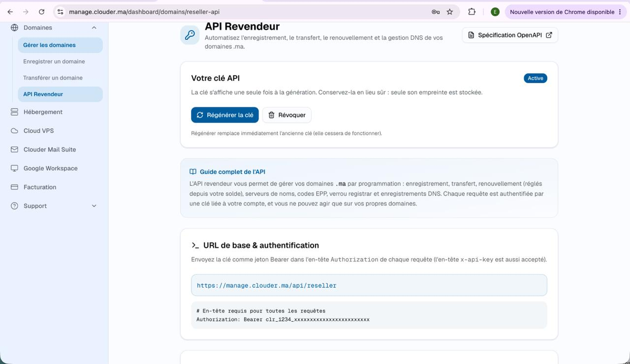Click the Guide complet de l'API heading
Viewport: 630px width, 364px height.
(x=232, y=172)
